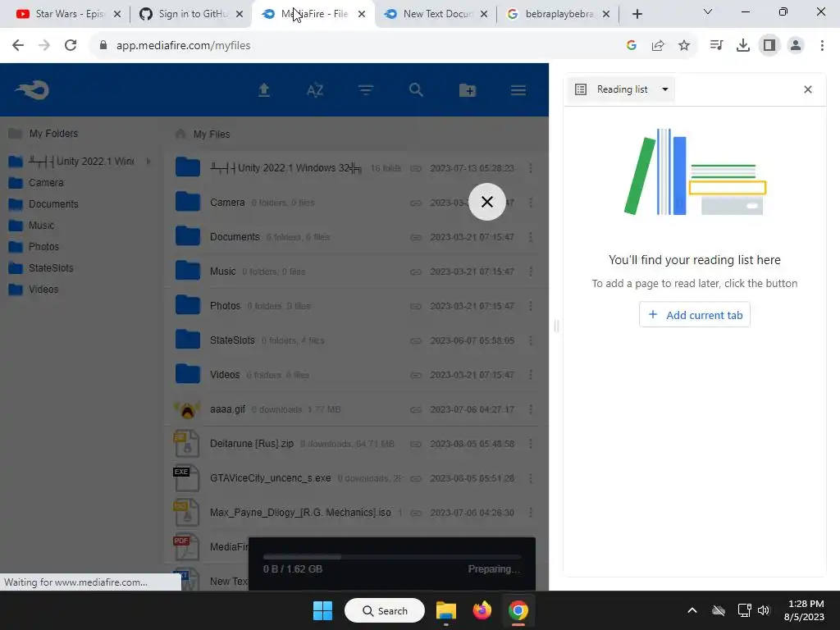Copy share link icon for Music folder
840x630 pixels.
point(416,272)
